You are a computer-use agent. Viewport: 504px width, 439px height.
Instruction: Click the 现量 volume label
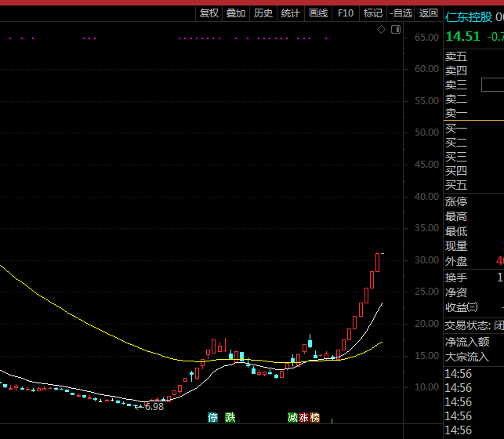tap(456, 246)
